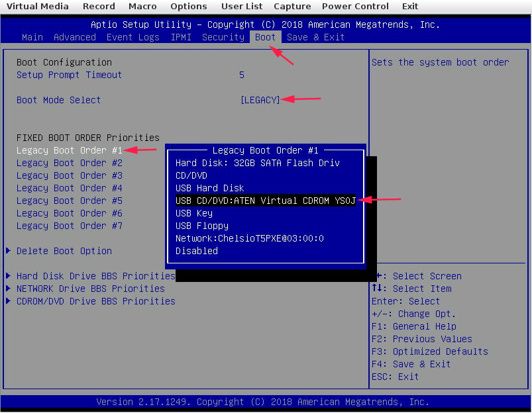The height and width of the screenshot is (413, 532).
Task: Open the Record menu
Action: 99,6
